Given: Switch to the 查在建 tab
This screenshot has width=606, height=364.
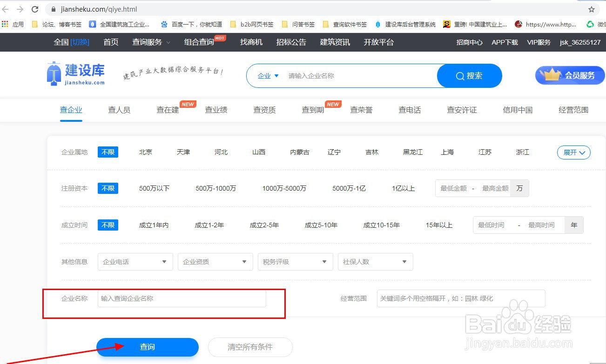Looking at the screenshot, I should coord(168,110).
